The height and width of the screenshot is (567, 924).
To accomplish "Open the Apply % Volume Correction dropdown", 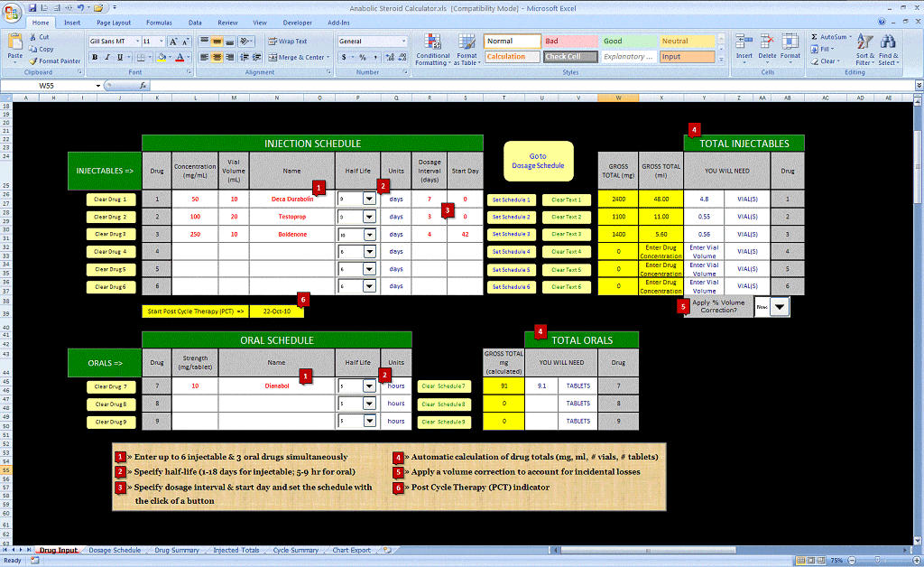I will tap(780, 307).
